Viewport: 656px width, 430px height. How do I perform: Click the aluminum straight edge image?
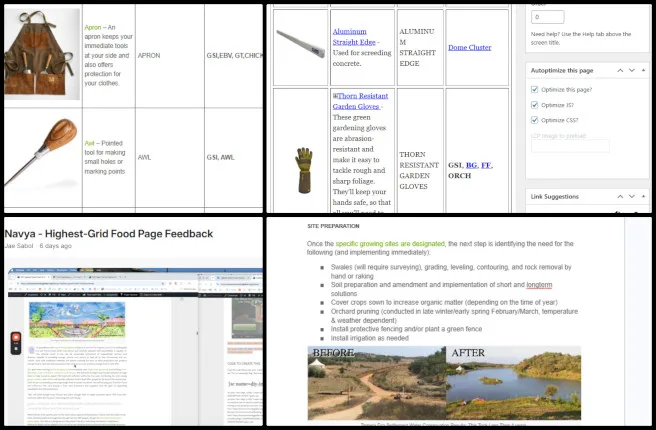(x=300, y=44)
